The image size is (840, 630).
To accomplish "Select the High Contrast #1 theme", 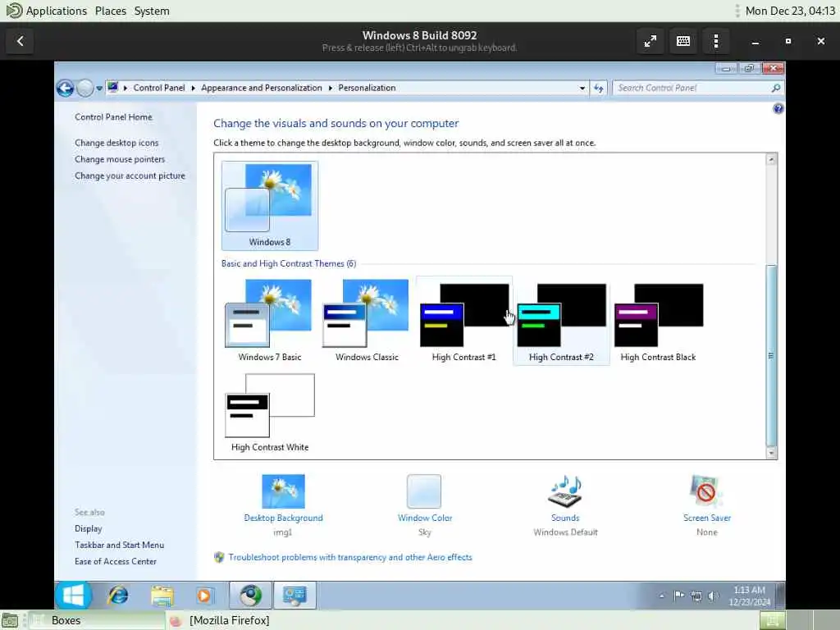I will 464,321.
